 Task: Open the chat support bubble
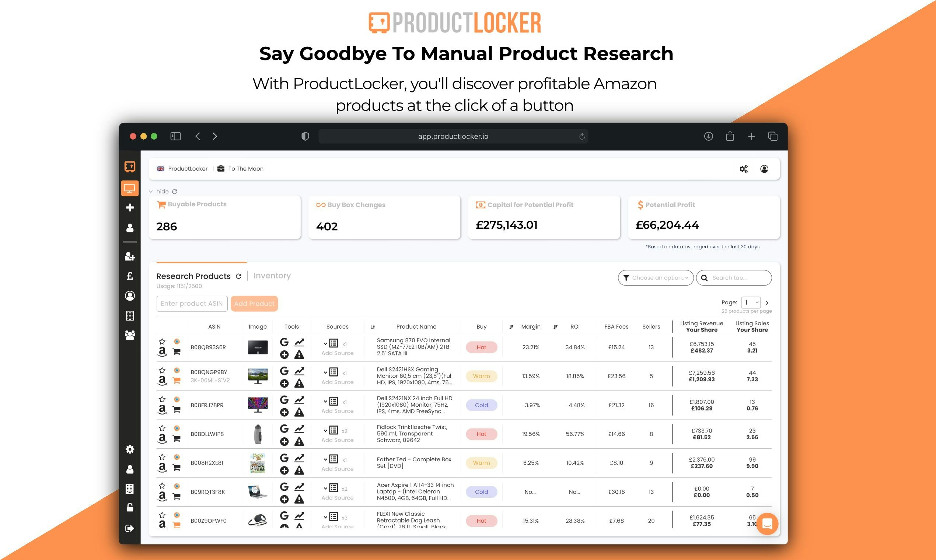coord(767,524)
